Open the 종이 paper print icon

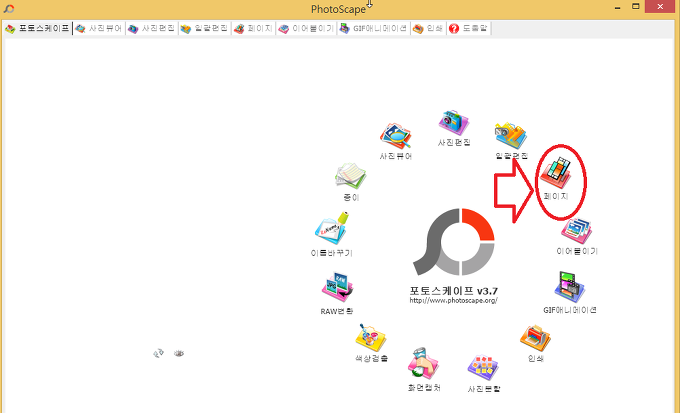coord(350,176)
